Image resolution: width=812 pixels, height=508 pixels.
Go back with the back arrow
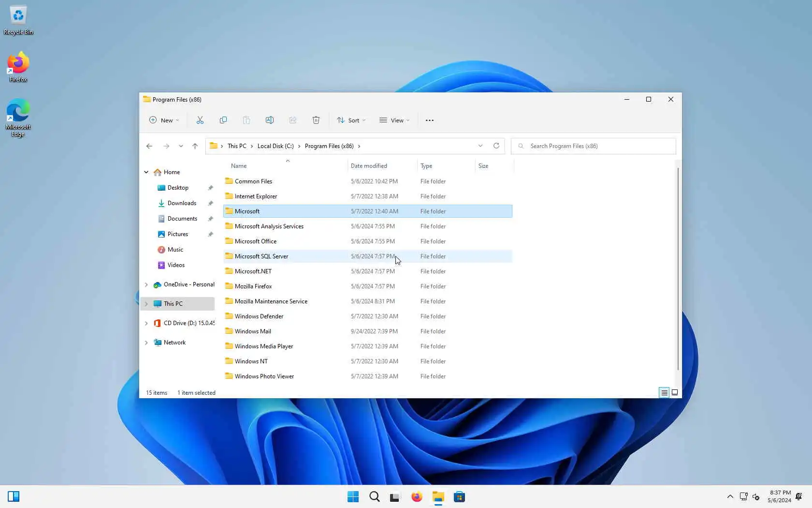149,146
